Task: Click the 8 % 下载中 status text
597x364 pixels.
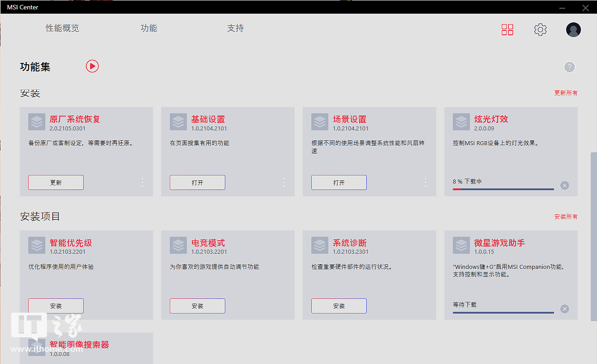Action: 467,181
